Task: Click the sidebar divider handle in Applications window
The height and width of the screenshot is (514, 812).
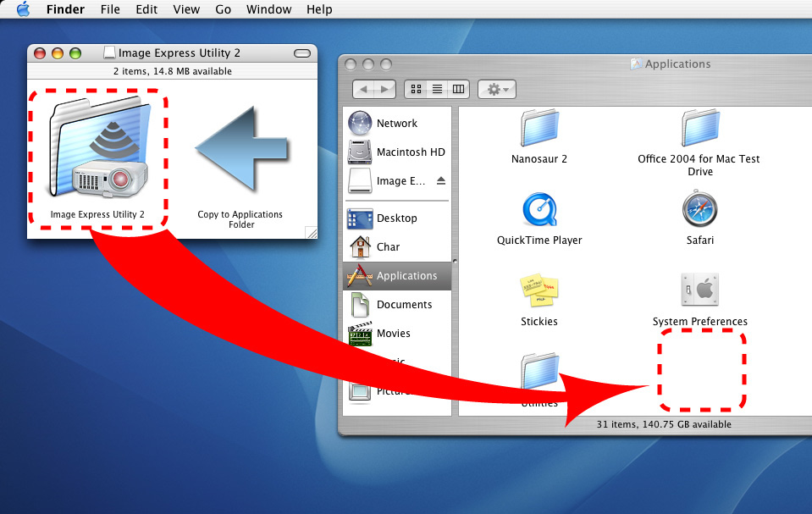Action: [455, 261]
